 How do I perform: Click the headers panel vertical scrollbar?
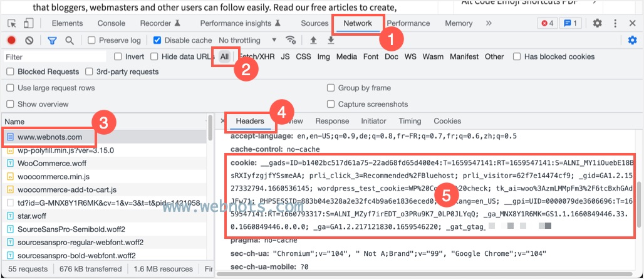point(638,201)
